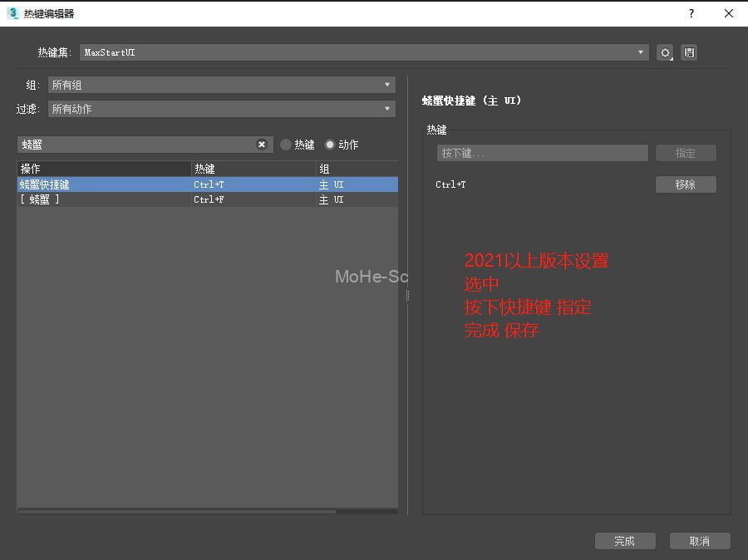Clear the search field with the X icon

[x=262, y=144]
